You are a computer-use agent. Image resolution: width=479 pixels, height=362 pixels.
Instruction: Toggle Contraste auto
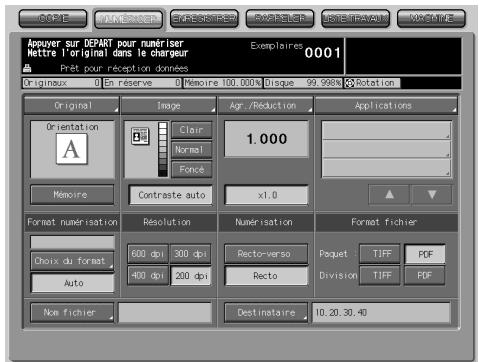171,195
